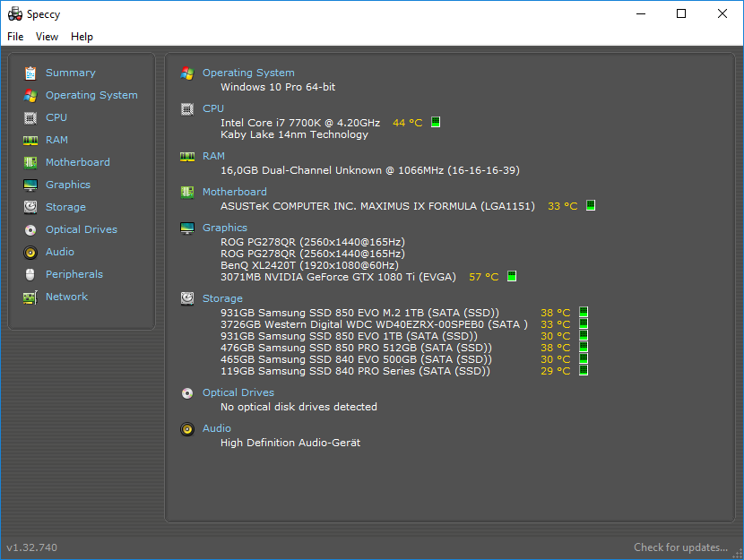The height and width of the screenshot is (560, 744).
Task: Click the CPU chip icon in sidebar
Action: tap(30, 118)
